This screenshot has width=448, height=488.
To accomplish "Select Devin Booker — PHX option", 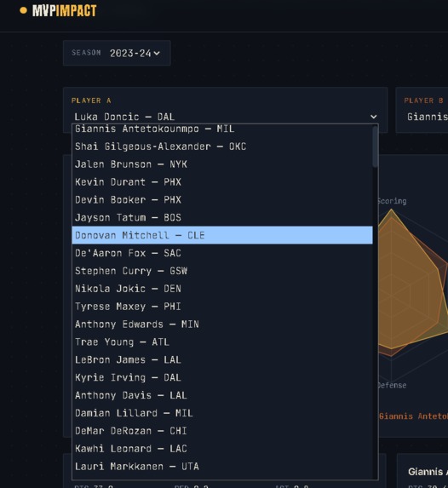I will 222,200.
